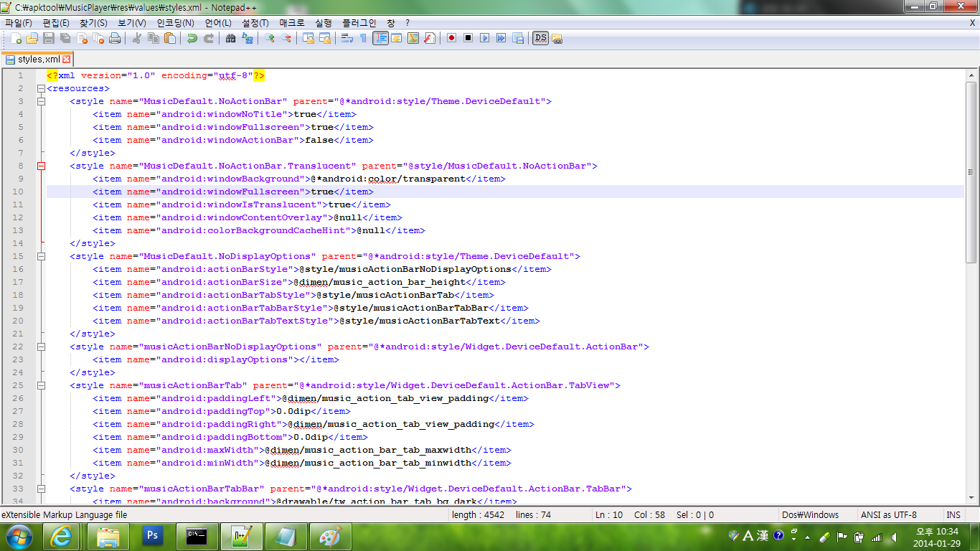Toggle the DS spell-check toolbar button
The image size is (980, 551).
coord(540,38)
